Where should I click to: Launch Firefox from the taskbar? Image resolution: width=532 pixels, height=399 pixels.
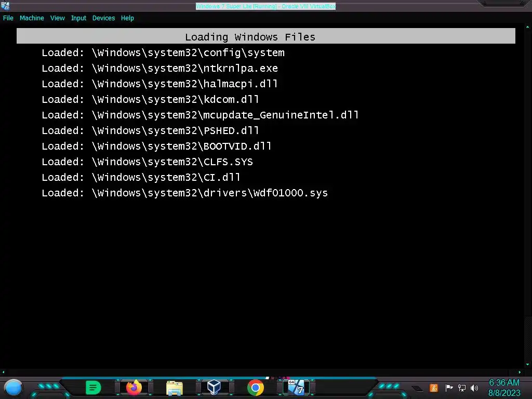[134, 388]
